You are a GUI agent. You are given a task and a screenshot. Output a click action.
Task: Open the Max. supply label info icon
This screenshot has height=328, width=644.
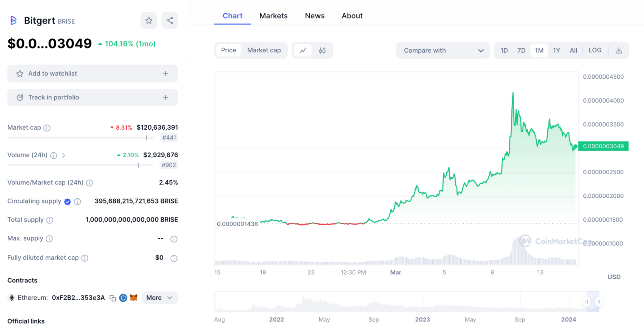click(x=49, y=239)
